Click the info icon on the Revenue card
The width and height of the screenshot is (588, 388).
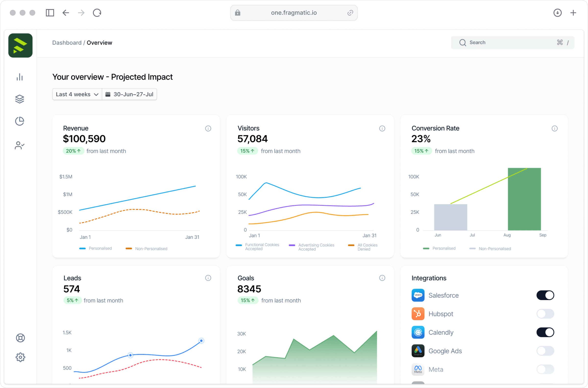click(208, 128)
